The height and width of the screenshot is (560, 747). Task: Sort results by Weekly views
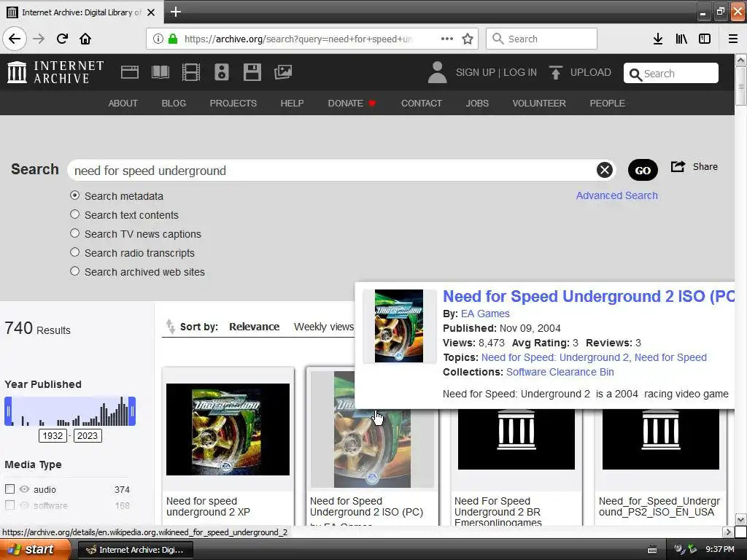(324, 327)
